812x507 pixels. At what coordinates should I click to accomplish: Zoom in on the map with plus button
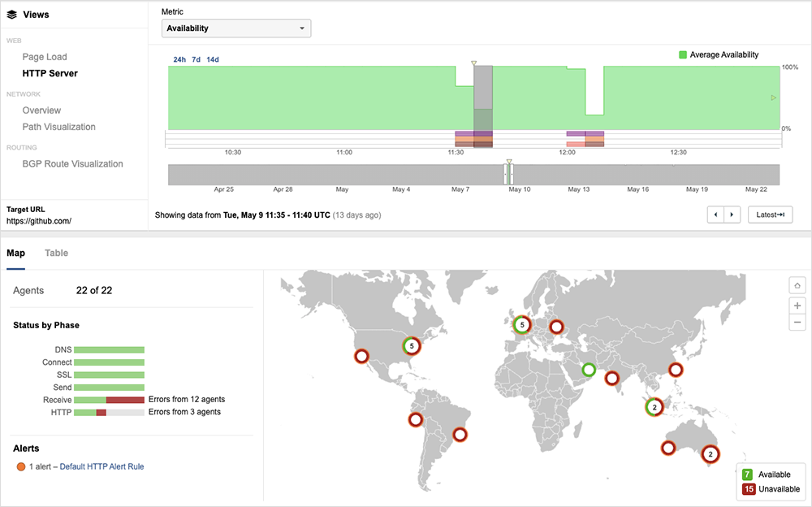point(797,305)
